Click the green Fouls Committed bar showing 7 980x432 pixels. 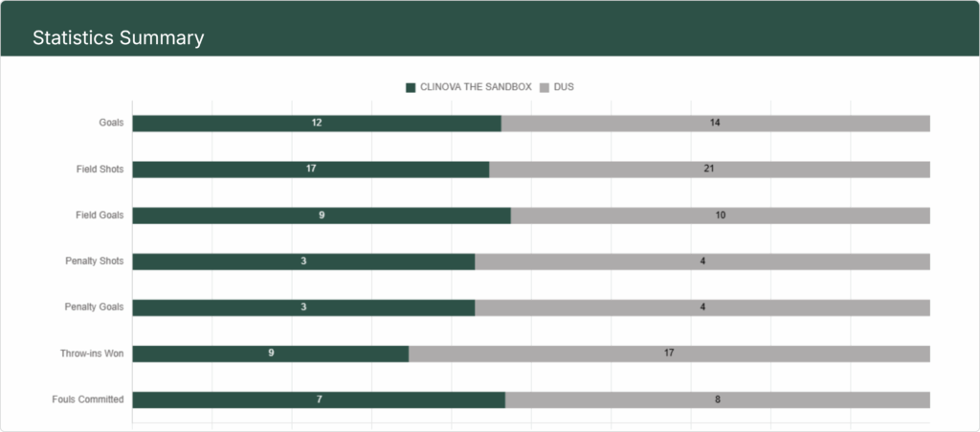[318, 399]
